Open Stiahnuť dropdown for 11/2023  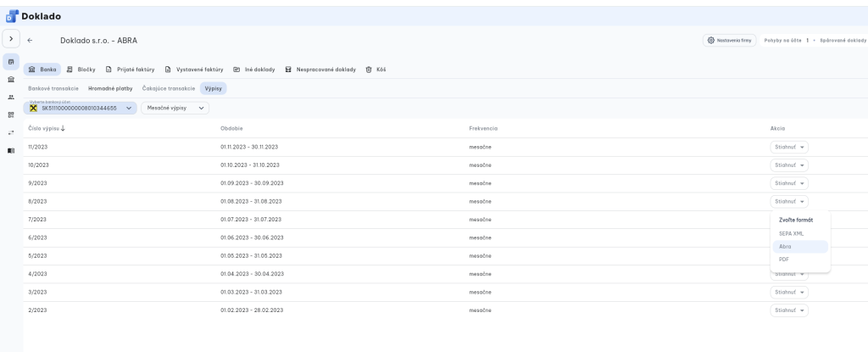coord(789,147)
